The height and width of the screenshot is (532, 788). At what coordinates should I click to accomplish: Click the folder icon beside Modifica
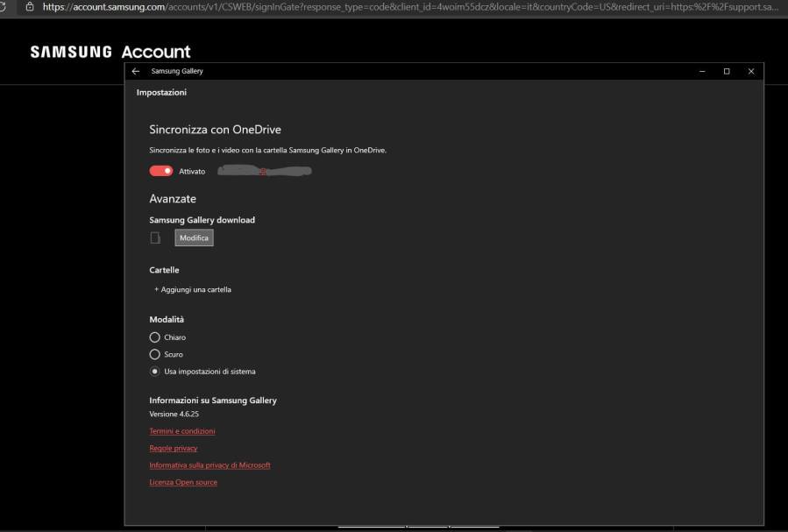pyautogui.click(x=155, y=238)
